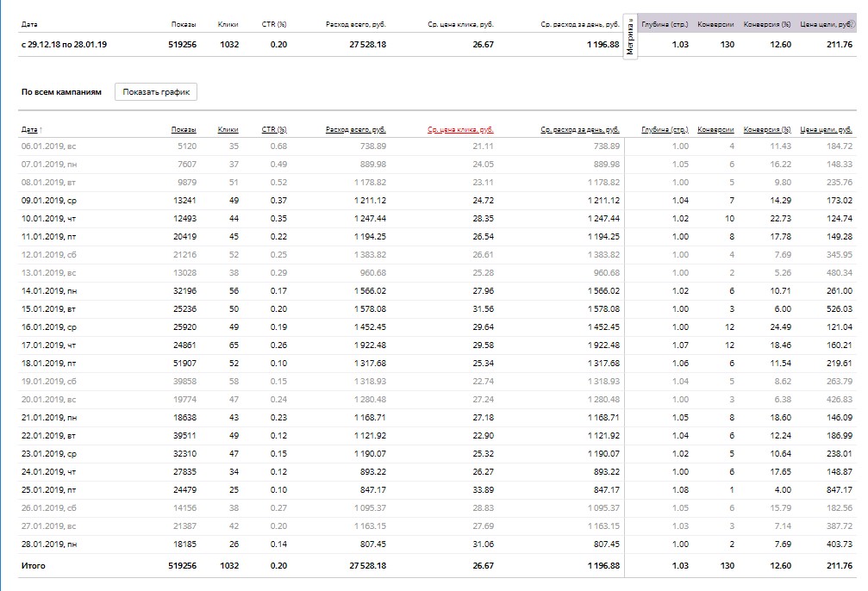This screenshot has width=868, height=591.
Task: Select the date cell '10.01.2019, чт'
Action: tap(49, 219)
